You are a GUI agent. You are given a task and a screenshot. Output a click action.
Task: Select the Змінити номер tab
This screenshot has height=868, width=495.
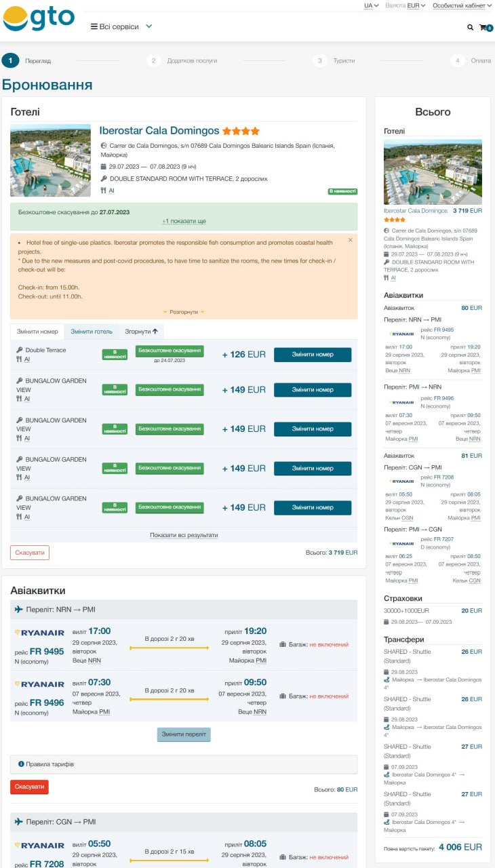click(37, 332)
